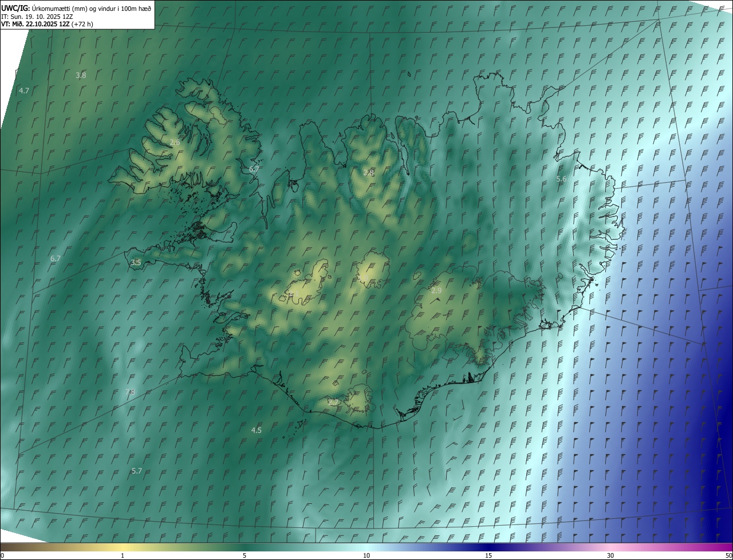Click the 3.5 value on Snæfellsnes peninsula
Viewport: 733px width, 560px height.
pyautogui.click(x=136, y=263)
